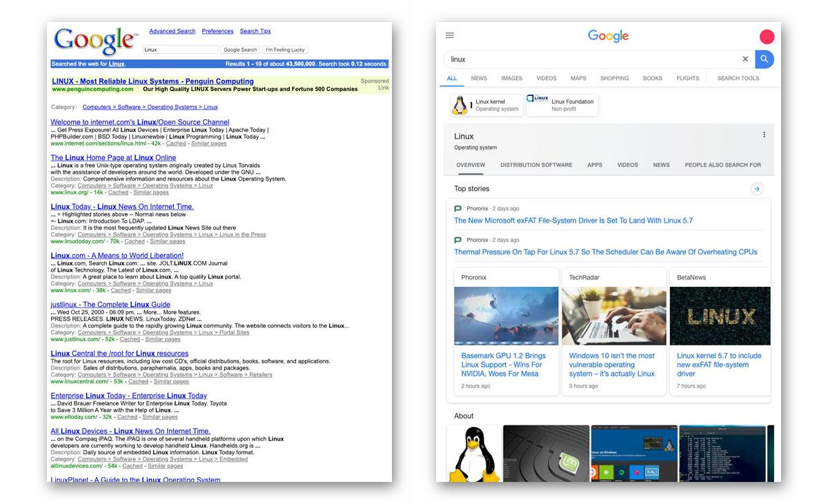Open SEARCH TOOLS options
828x504 pixels.
click(738, 79)
